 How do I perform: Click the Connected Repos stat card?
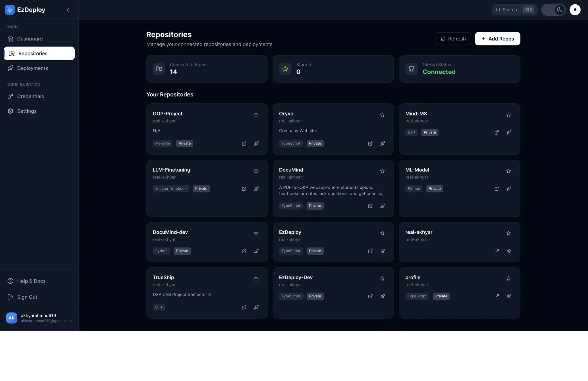(207, 69)
